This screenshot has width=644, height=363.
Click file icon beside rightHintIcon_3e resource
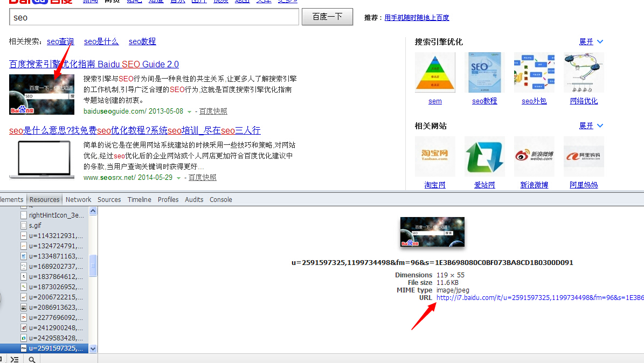click(23, 215)
